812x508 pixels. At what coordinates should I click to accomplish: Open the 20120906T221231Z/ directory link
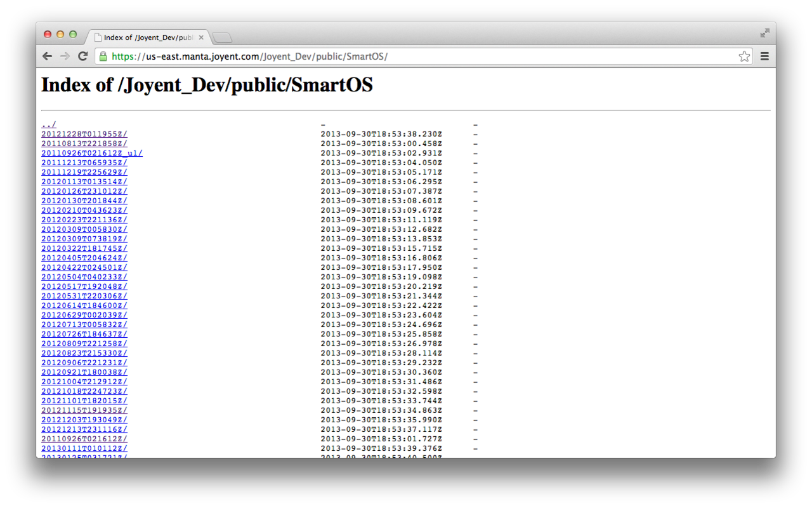click(x=84, y=363)
